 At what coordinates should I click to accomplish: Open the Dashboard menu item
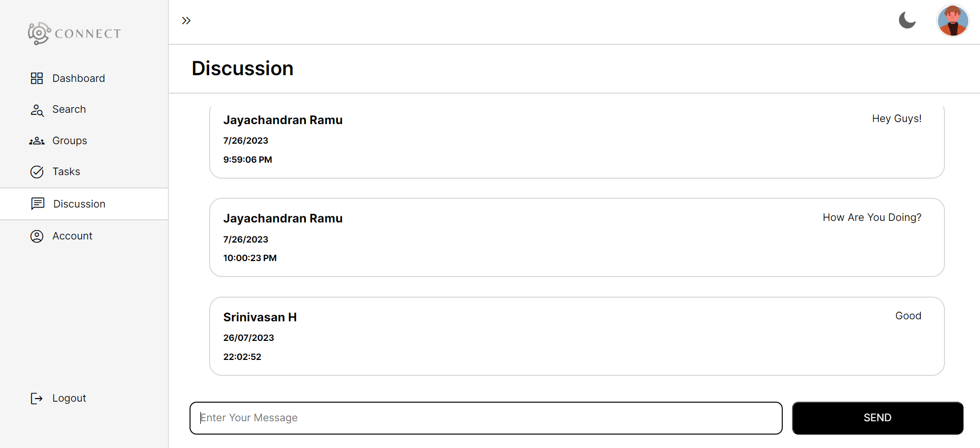coord(79,78)
